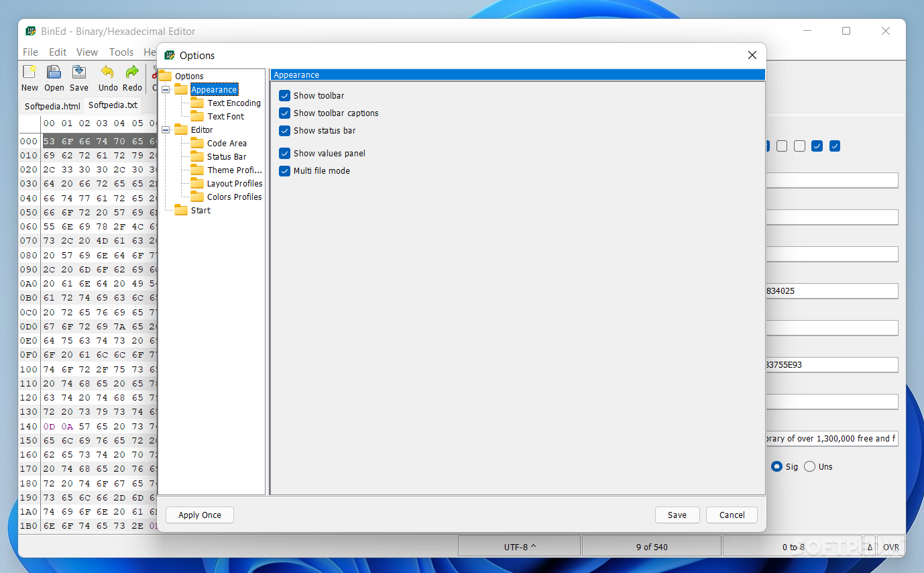
Task: Open the Tools menu
Action: (121, 52)
